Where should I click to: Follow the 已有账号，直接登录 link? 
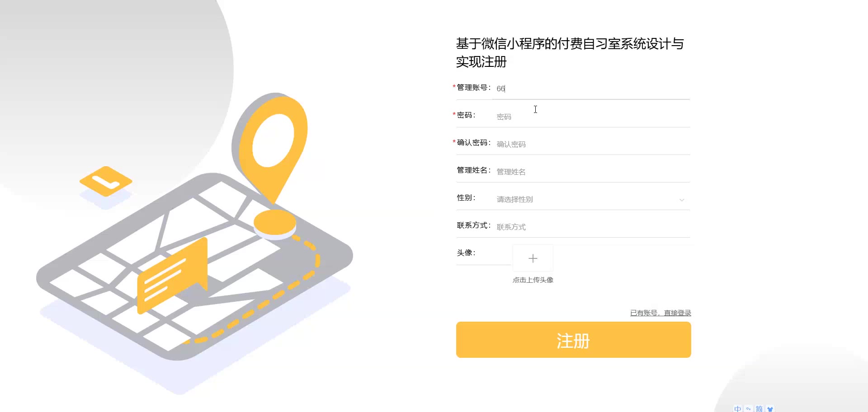660,313
